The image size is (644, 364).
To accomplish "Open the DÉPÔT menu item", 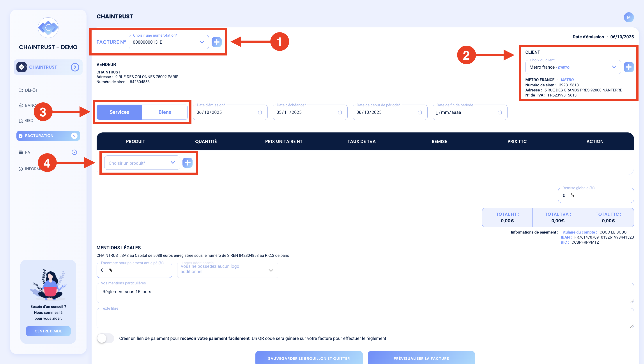I will tap(31, 90).
